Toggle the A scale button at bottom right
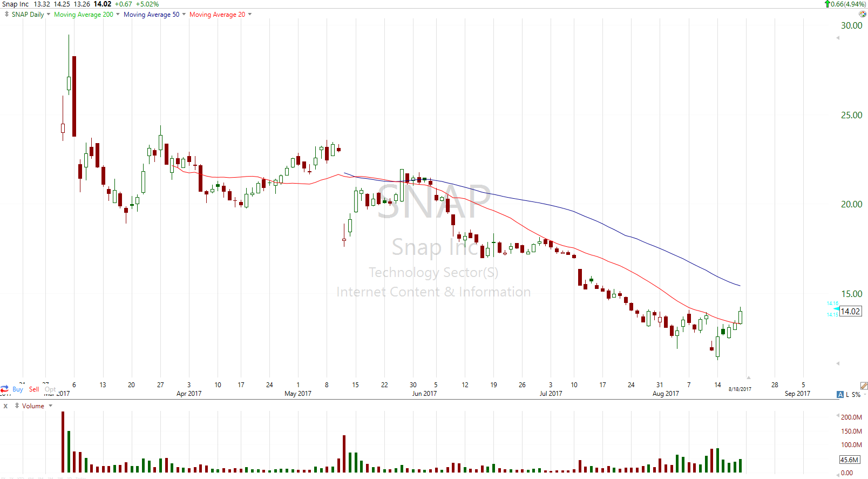The height and width of the screenshot is (479, 868). [x=840, y=395]
